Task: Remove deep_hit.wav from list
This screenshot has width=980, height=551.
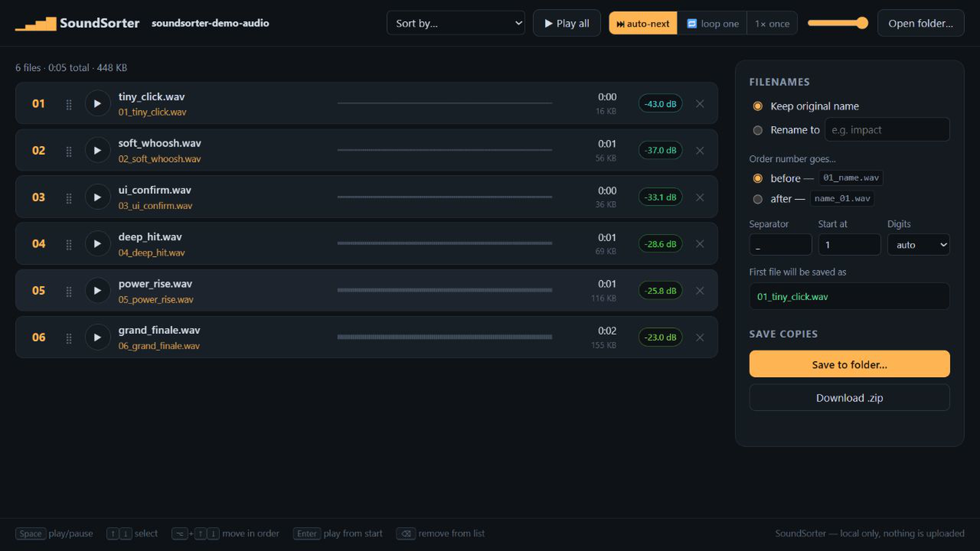Action: (x=699, y=244)
